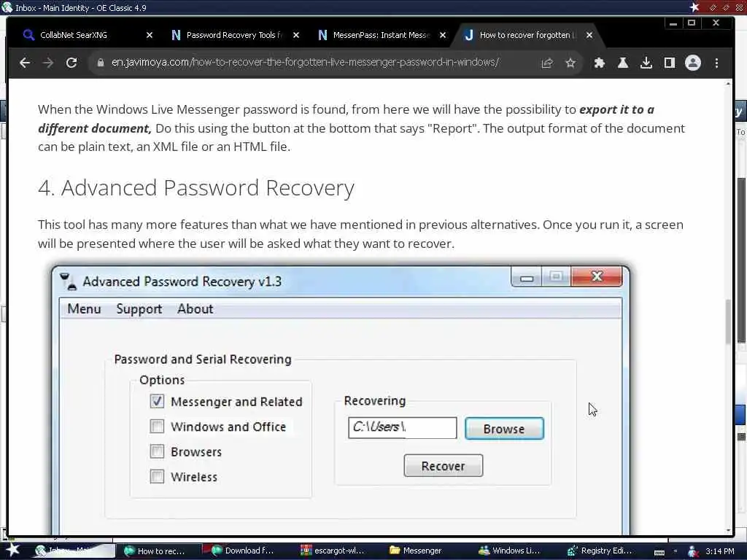Open Chrome Labs flask icon
The image size is (747, 560).
623,63
